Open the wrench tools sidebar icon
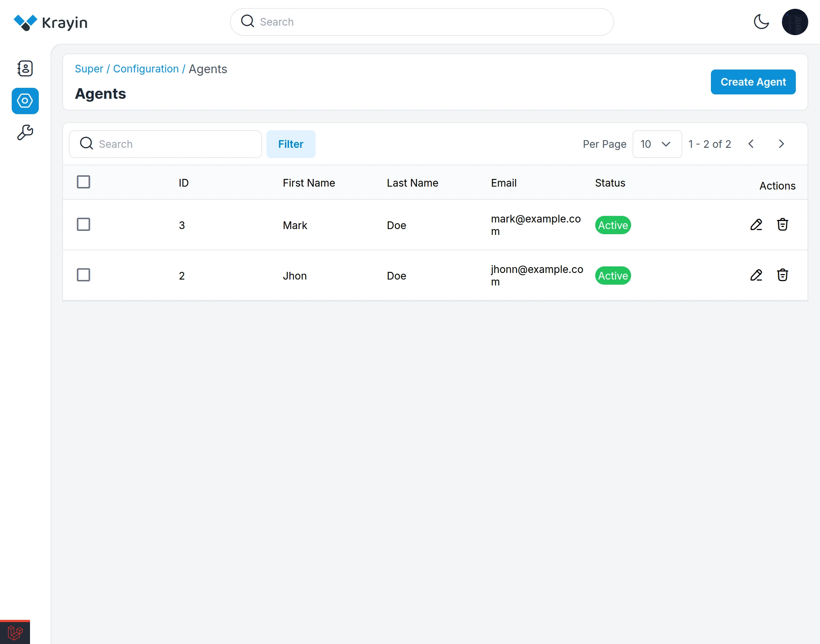Viewport: 820px width, 644px height. coord(25,133)
